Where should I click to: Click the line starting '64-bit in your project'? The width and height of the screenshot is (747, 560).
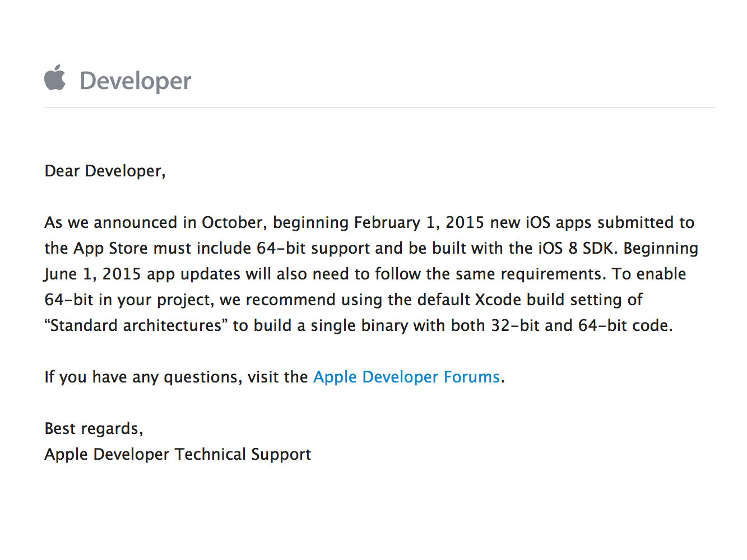coord(344,300)
